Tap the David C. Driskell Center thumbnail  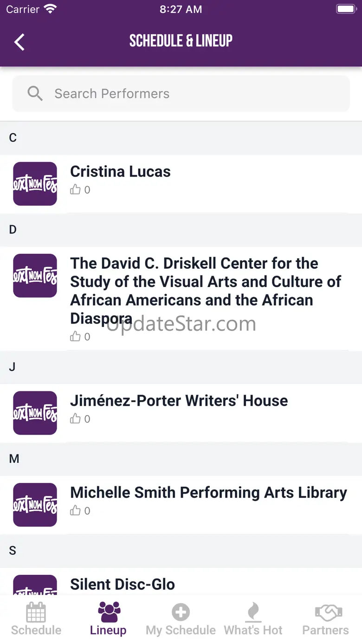[35, 276]
